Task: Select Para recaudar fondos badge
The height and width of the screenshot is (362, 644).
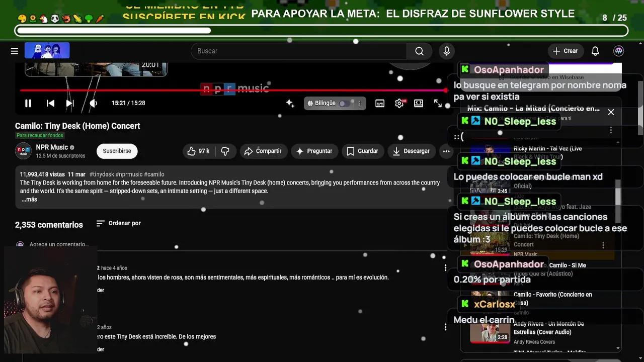Action: 40,136
